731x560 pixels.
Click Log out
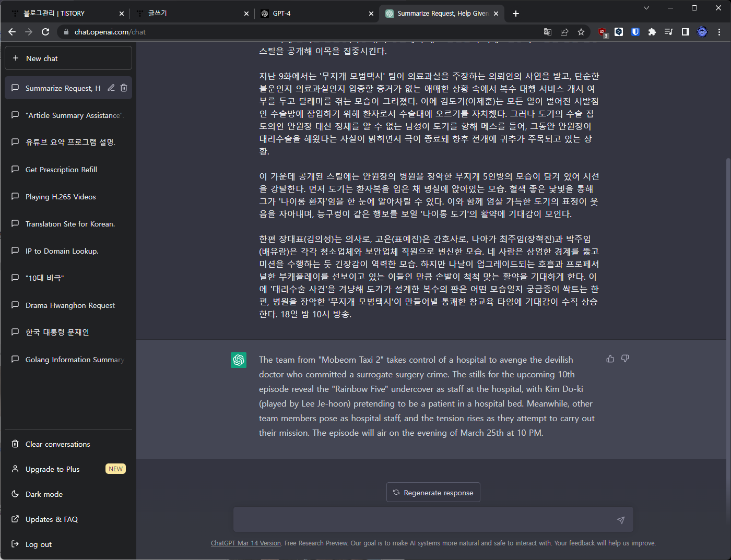click(68, 544)
